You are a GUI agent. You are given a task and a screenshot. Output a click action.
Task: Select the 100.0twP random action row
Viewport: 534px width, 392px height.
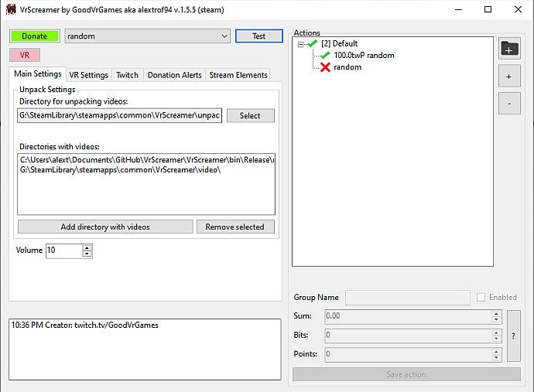click(x=364, y=55)
